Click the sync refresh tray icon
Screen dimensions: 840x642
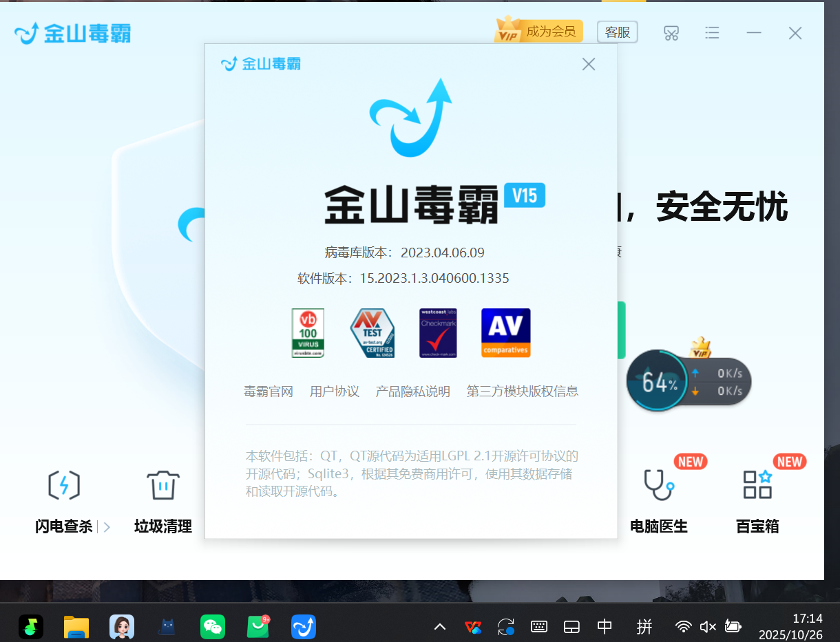tap(506, 627)
